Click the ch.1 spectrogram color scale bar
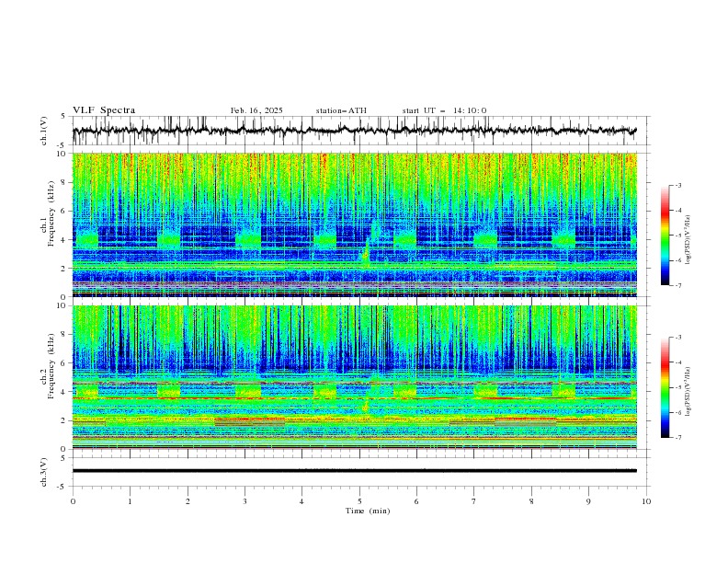Image resolution: width=728 pixels, height=563 pixels. (665, 235)
